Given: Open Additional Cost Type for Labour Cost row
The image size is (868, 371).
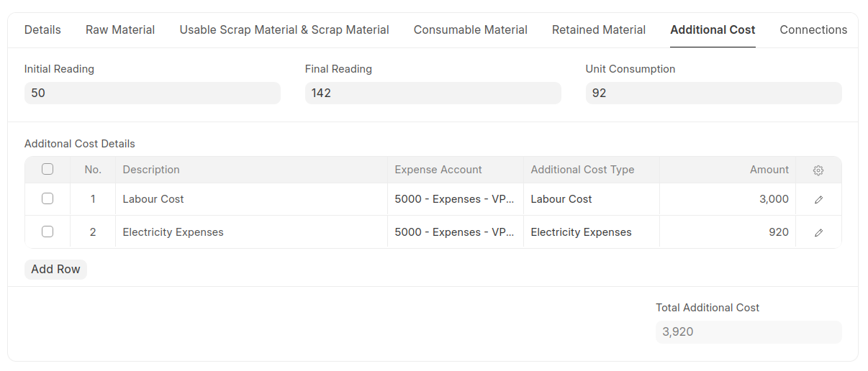Looking at the screenshot, I should coord(592,199).
